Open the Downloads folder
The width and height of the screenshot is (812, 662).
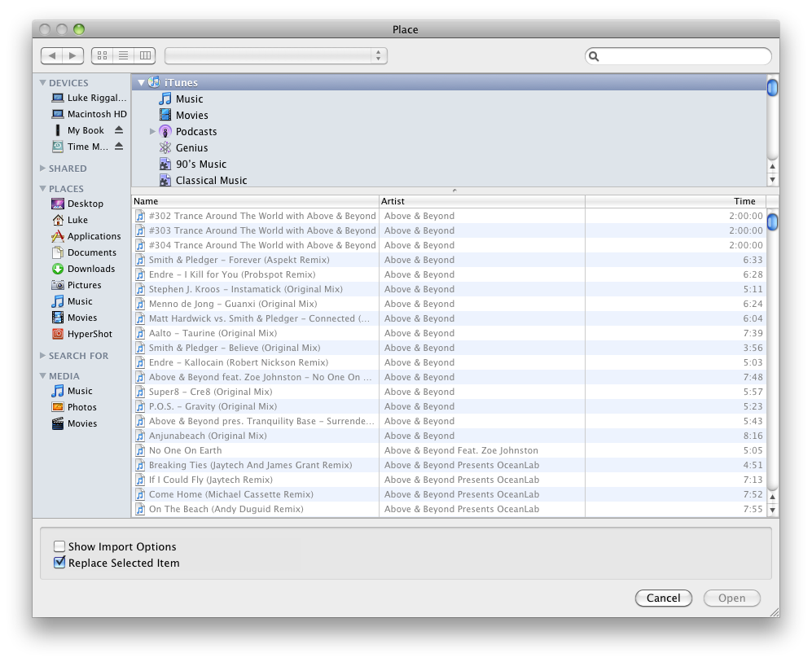(x=83, y=269)
